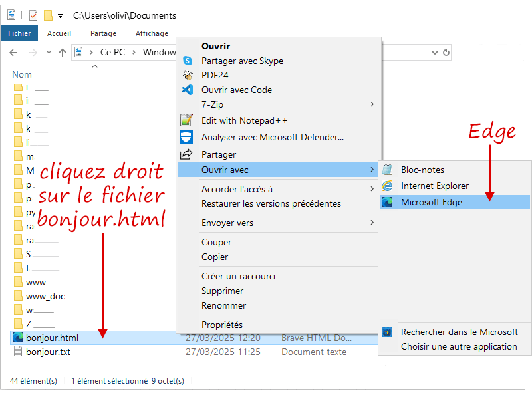Click the Partager share arrow icon
The height and width of the screenshot is (399, 532).
click(x=186, y=154)
